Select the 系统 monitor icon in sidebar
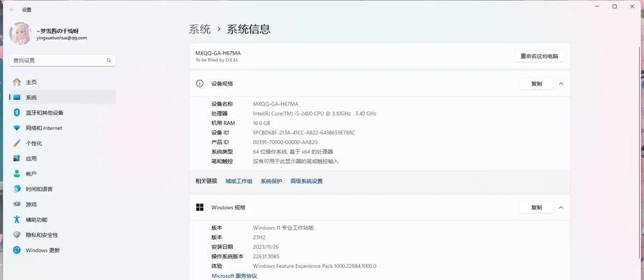The image size is (644, 280). [x=16, y=97]
